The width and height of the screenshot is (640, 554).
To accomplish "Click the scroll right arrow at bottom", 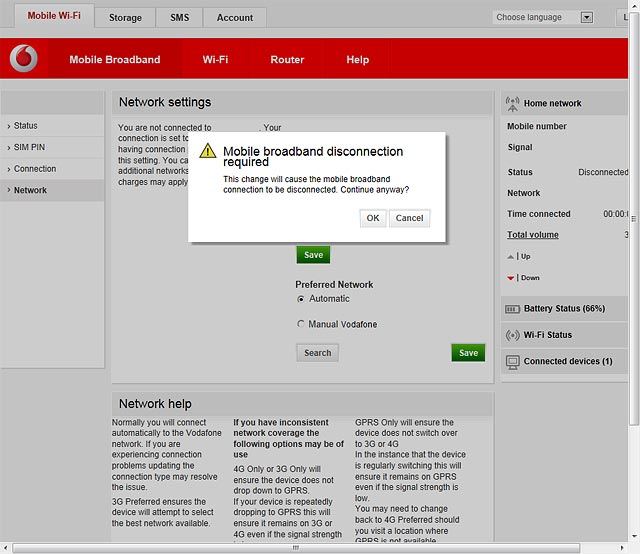I will click(x=622, y=548).
